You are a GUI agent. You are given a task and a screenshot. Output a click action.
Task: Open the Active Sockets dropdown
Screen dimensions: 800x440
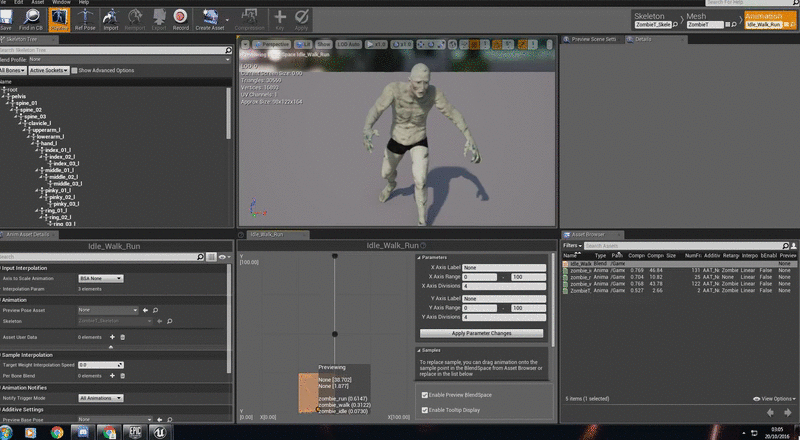47,71
